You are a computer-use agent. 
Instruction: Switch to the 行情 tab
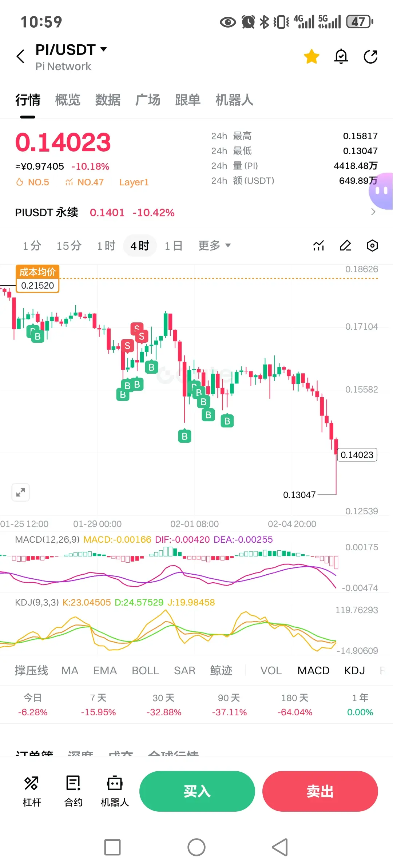(x=28, y=100)
